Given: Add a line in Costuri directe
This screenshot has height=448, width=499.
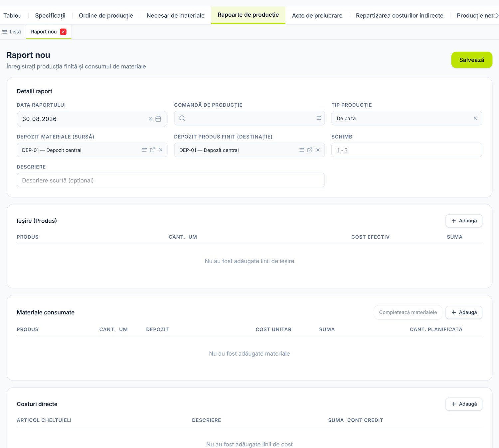Looking at the screenshot, I should click(464, 404).
